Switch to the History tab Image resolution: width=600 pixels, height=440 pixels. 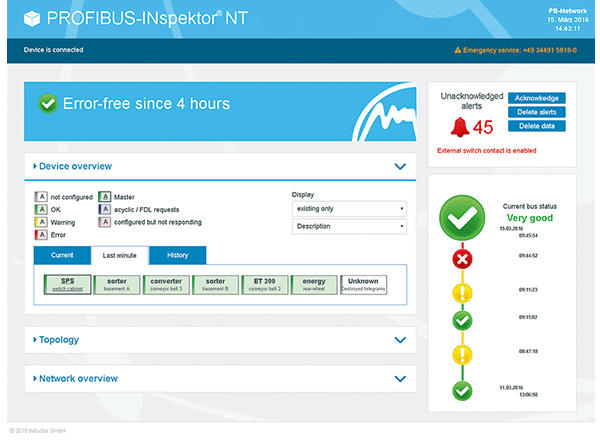coord(177,255)
